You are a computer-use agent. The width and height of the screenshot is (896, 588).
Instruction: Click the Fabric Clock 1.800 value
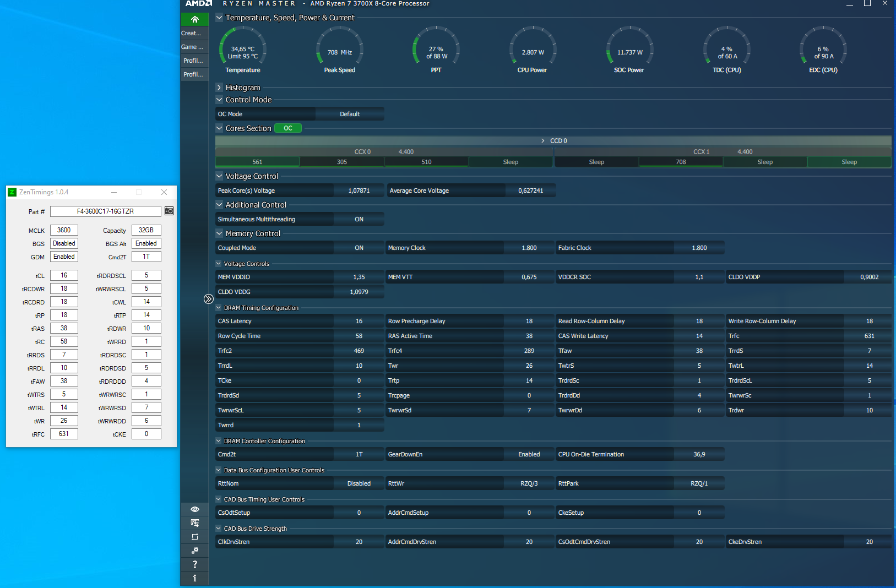(x=699, y=248)
